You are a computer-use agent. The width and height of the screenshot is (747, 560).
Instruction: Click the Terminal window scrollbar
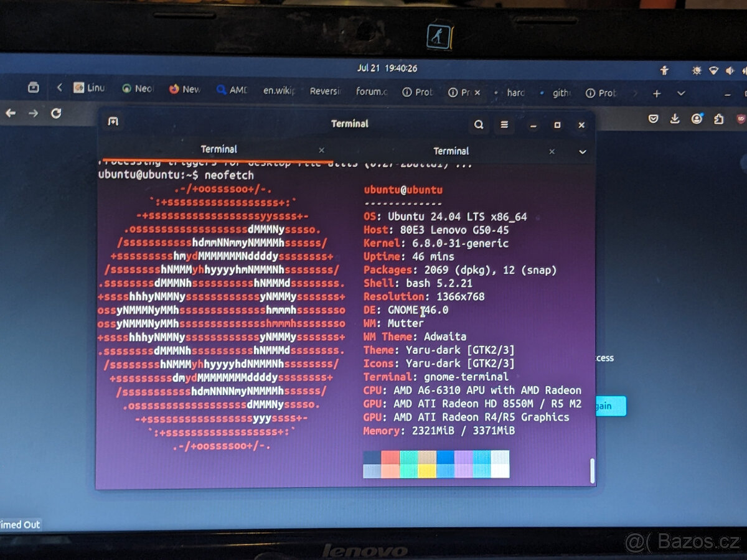pos(592,470)
